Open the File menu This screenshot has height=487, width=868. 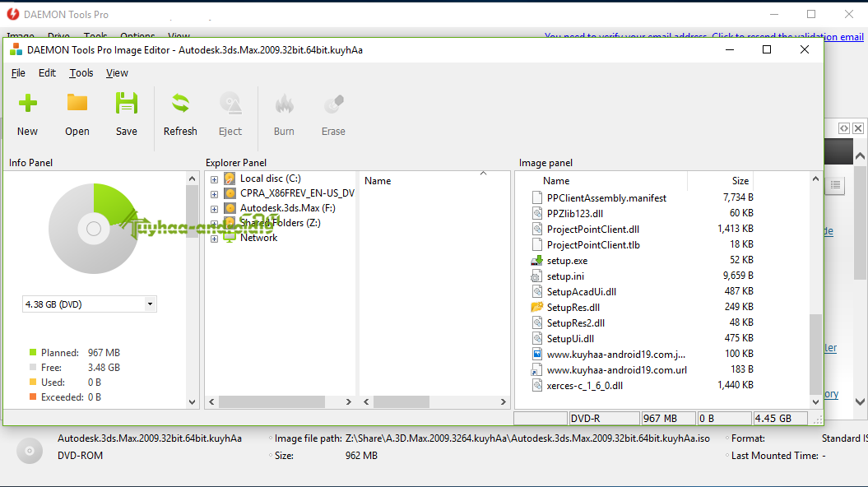[x=18, y=73]
